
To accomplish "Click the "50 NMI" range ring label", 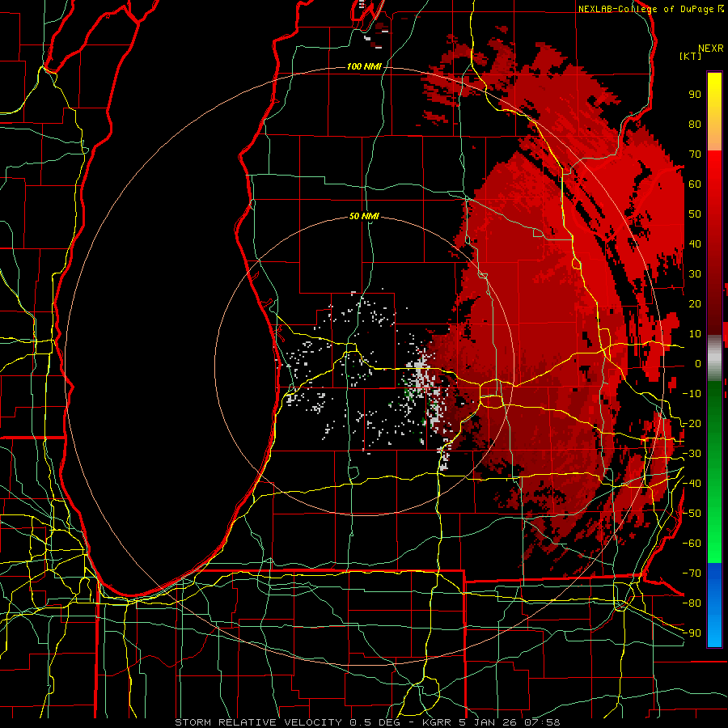I will point(364,216).
